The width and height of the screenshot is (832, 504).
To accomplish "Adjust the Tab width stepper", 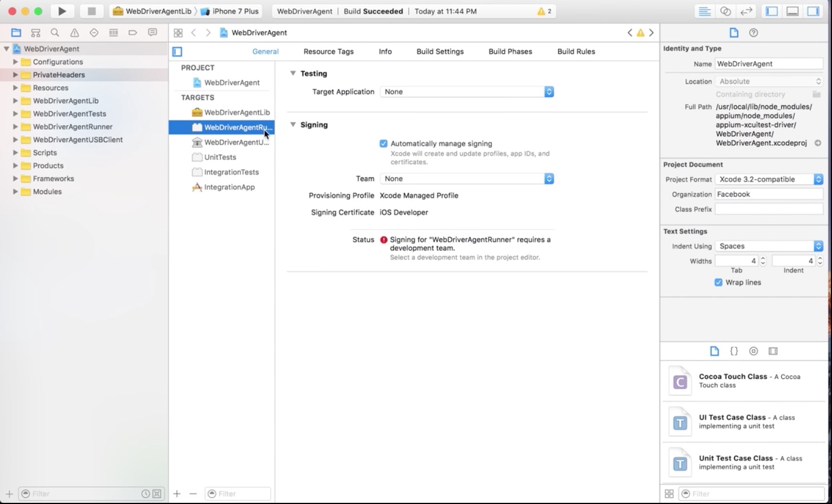I will coord(763,261).
